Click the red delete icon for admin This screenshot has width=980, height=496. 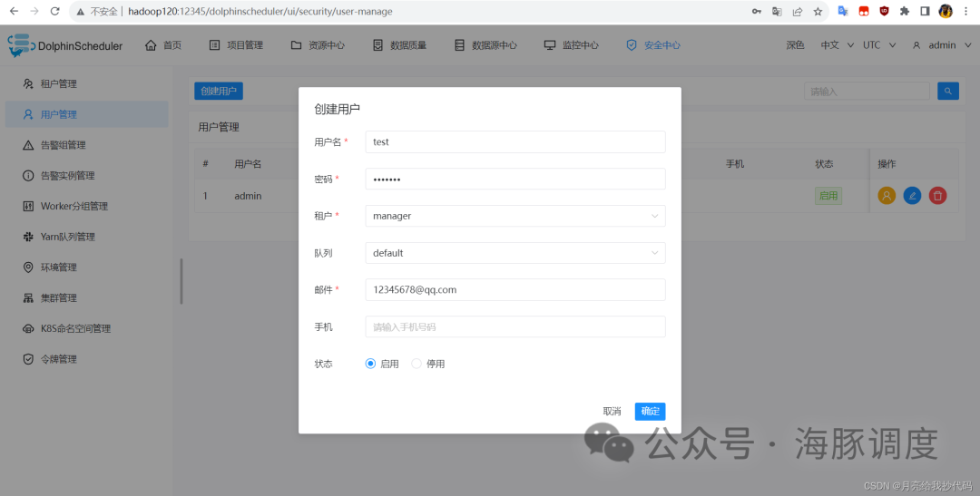pos(937,196)
